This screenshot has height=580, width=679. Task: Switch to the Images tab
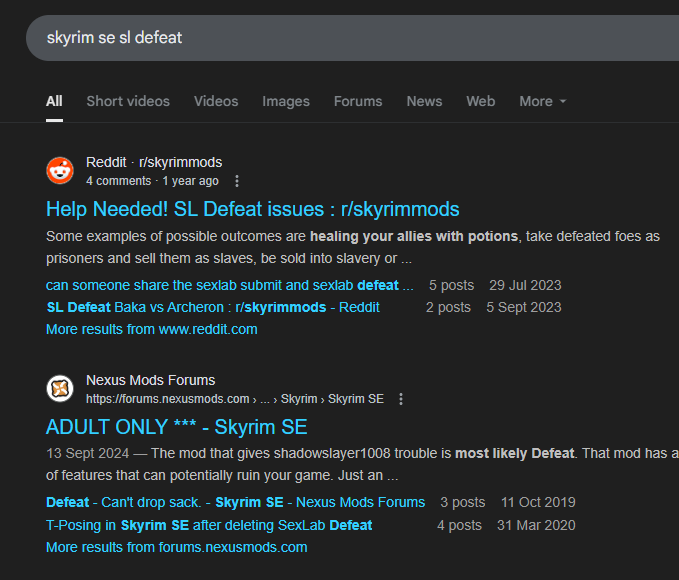tap(286, 101)
